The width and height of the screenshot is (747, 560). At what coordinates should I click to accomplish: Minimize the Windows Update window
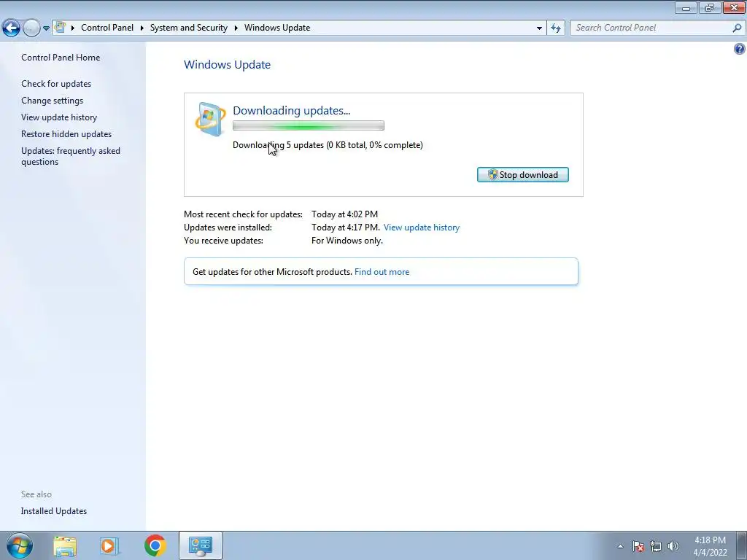pyautogui.click(x=686, y=7)
